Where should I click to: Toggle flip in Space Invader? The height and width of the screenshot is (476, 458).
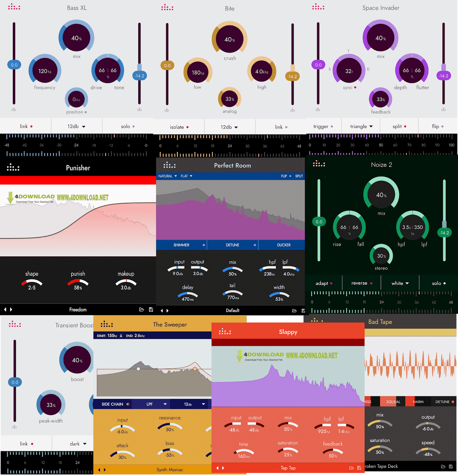[437, 126]
